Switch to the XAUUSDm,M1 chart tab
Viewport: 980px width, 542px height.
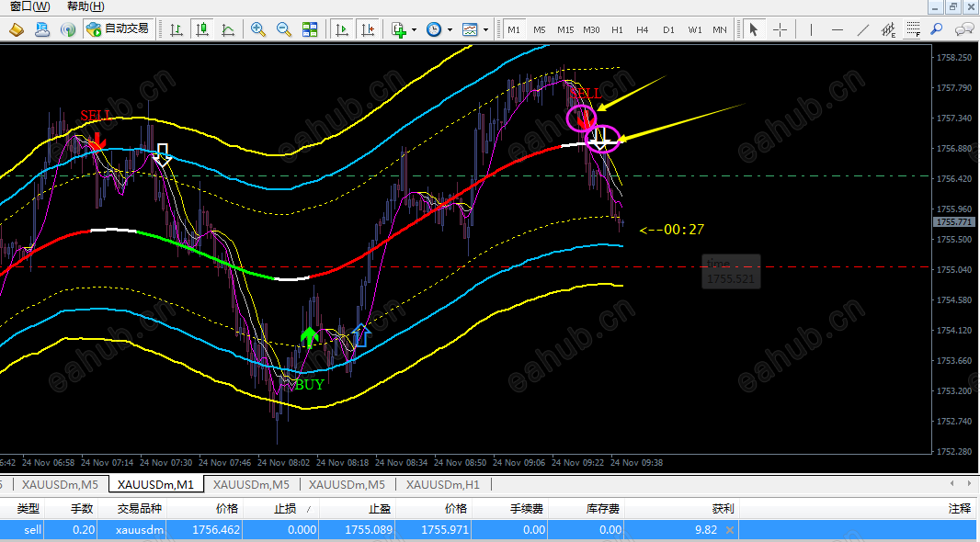click(156, 484)
